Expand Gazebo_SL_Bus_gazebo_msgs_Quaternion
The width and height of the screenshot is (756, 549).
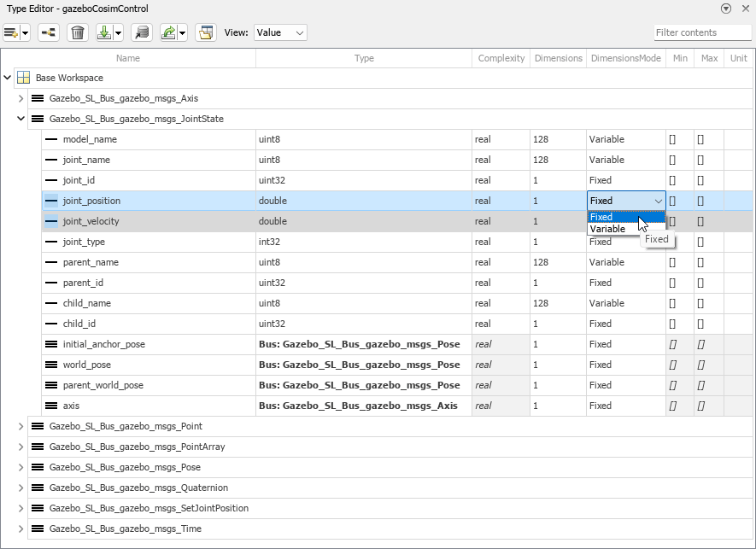click(19, 488)
